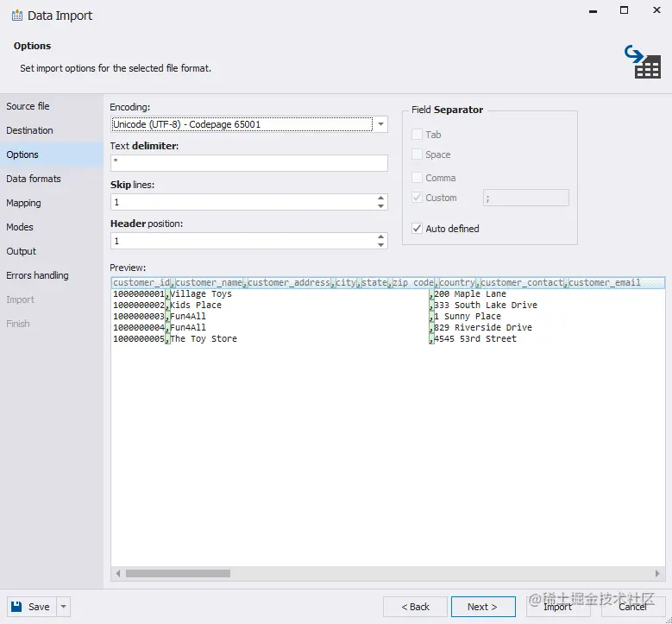Increase the Skip lines value
This screenshot has height=624, width=672.
pyautogui.click(x=380, y=198)
